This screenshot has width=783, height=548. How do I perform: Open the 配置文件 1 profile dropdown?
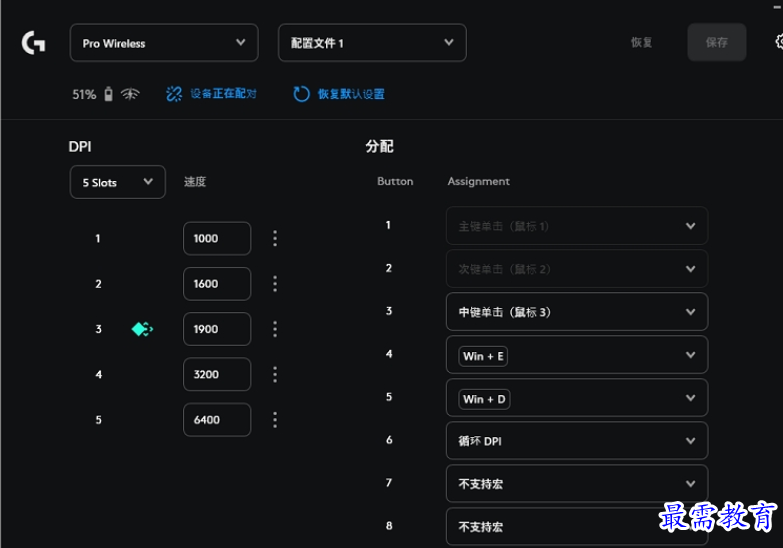(372, 43)
